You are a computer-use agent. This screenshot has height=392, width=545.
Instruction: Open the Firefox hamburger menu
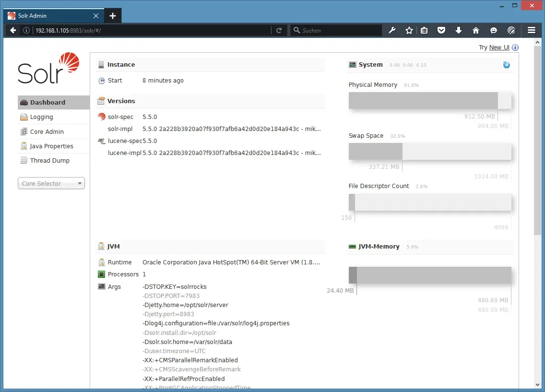click(x=531, y=30)
